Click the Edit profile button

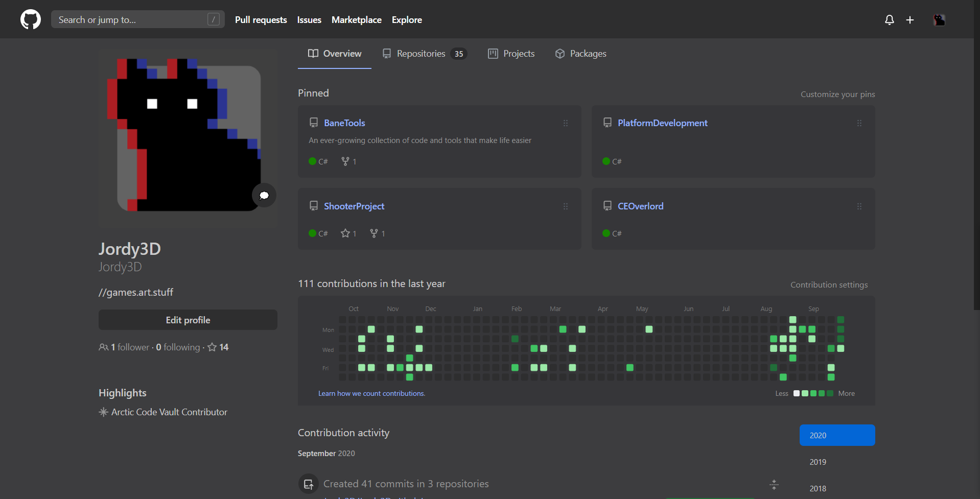click(x=188, y=320)
